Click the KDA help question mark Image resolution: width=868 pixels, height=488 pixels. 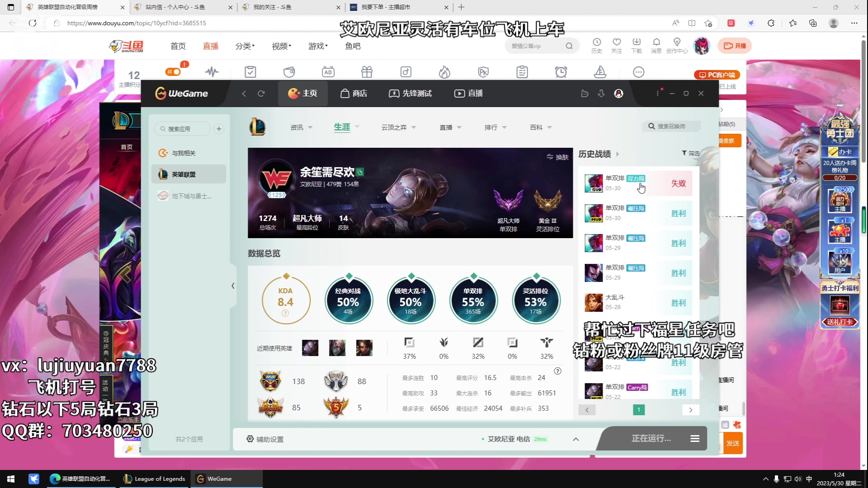tap(285, 313)
